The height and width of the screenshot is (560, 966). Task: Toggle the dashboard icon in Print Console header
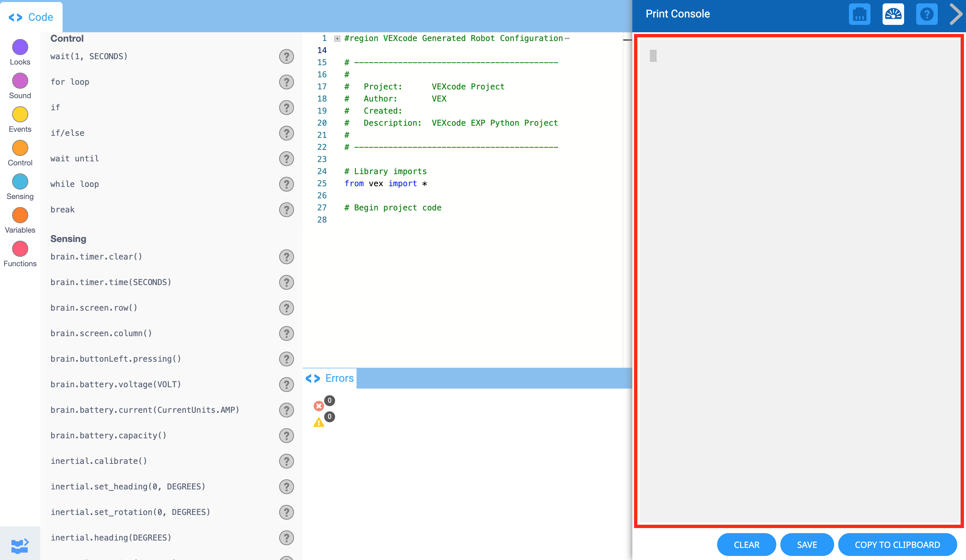coord(893,14)
